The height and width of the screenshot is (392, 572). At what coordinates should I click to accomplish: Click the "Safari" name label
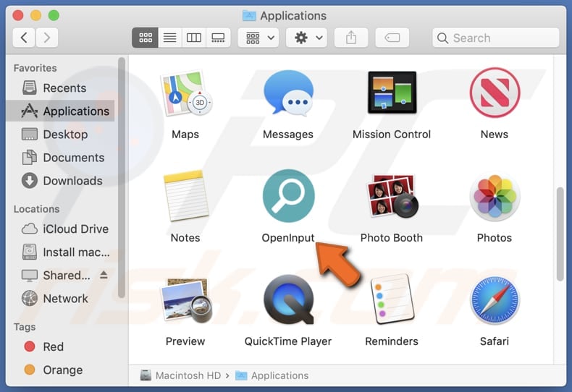[x=495, y=341]
